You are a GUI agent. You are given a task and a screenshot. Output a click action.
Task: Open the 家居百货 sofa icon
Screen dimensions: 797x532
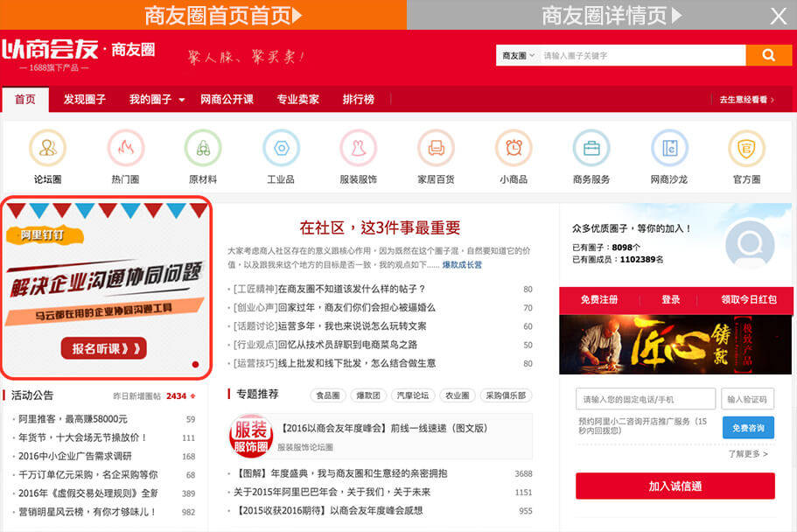(436, 148)
